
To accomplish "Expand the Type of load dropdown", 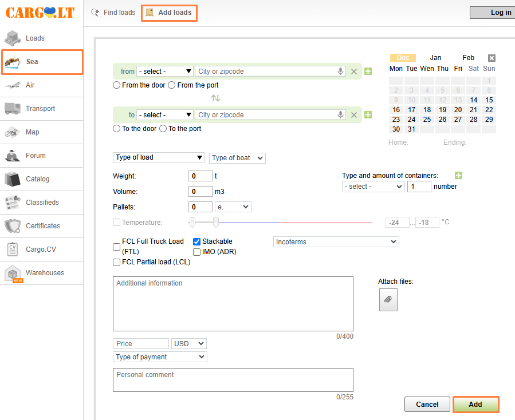I will (159, 157).
